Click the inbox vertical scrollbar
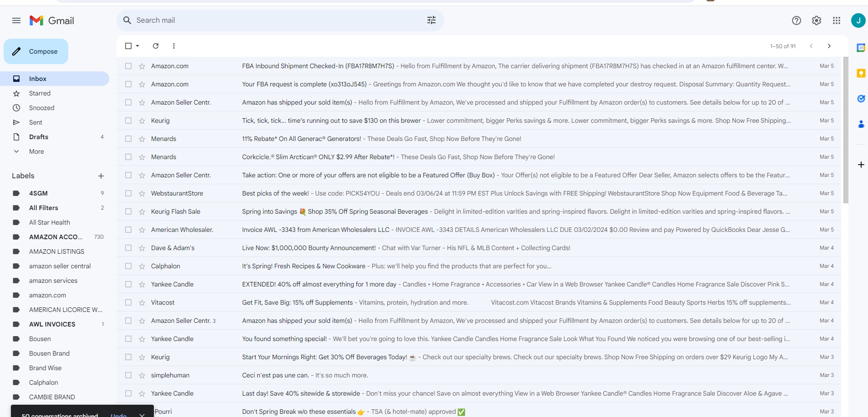 846,130
